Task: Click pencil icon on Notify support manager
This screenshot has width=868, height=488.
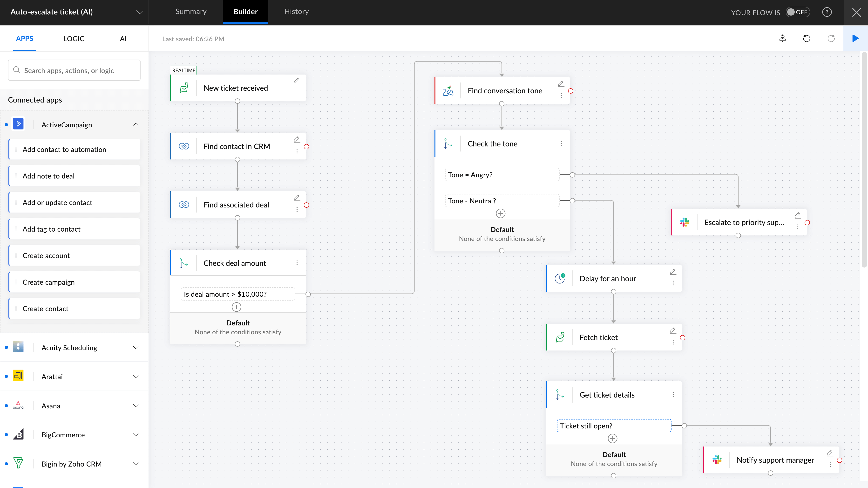Action: (830, 453)
